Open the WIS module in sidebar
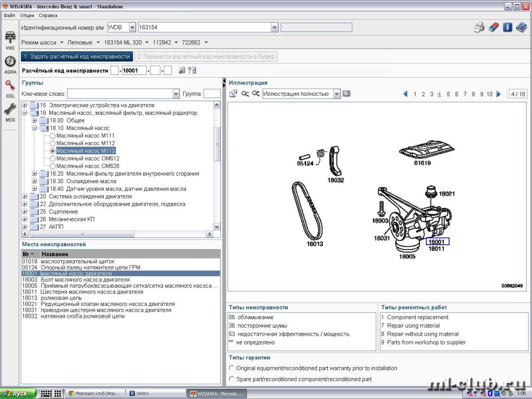The width and height of the screenshot is (532, 399). tap(10, 40)
